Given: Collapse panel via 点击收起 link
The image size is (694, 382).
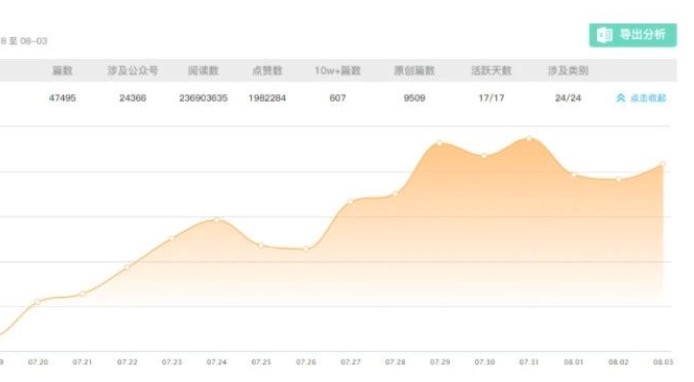Looking at the screenshot, I should click(648, 98).
